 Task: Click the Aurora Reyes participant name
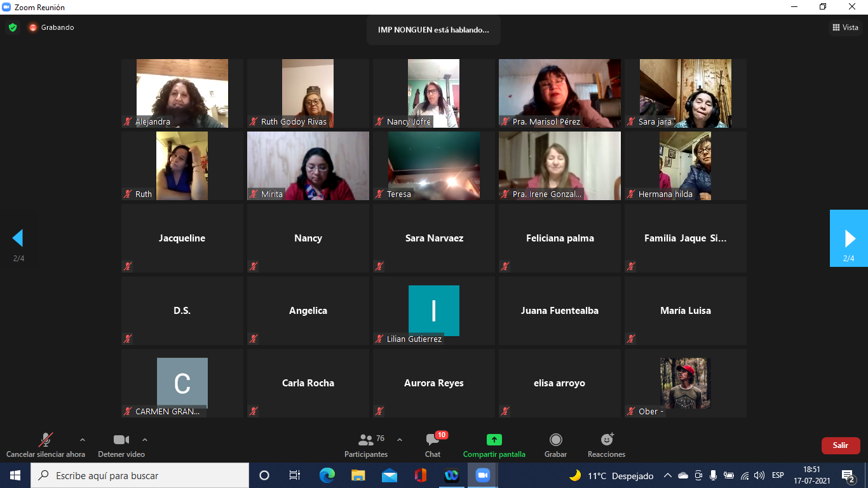pyautogui.click(x=434, y=383)
